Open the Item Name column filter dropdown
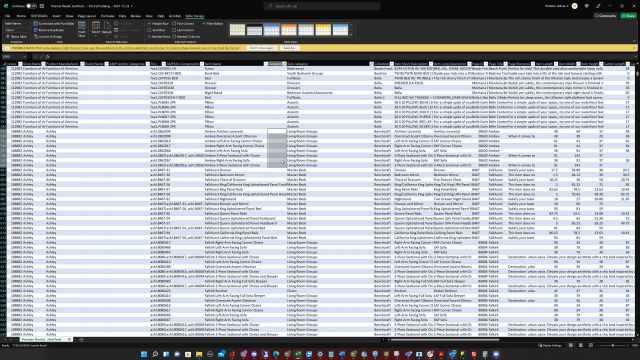640x360 pixels. 265,64
